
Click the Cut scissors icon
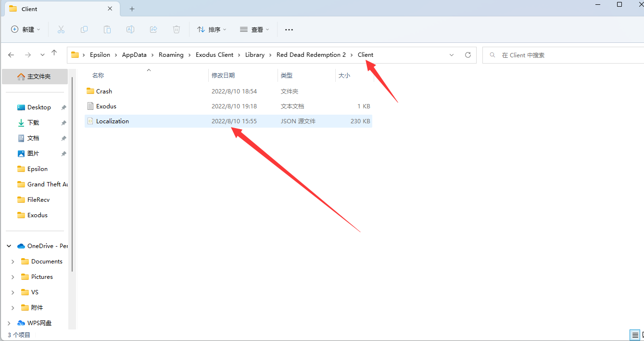pos(61,29)
